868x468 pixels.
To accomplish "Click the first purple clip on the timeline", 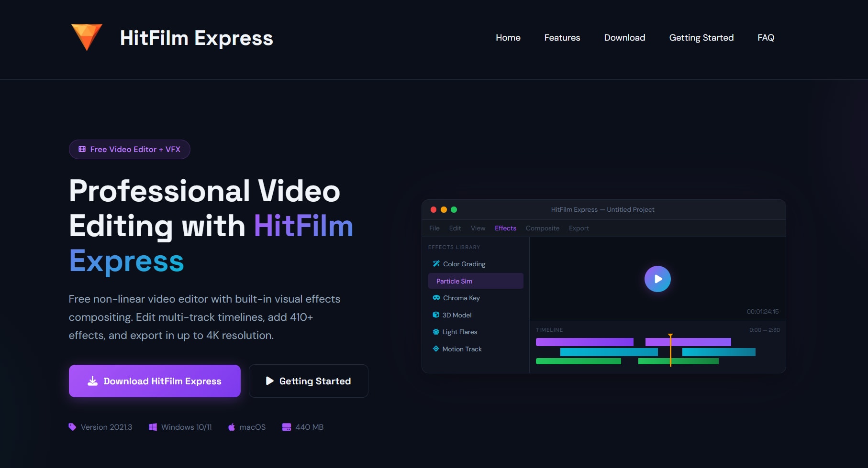I will (x=585, y=342).
